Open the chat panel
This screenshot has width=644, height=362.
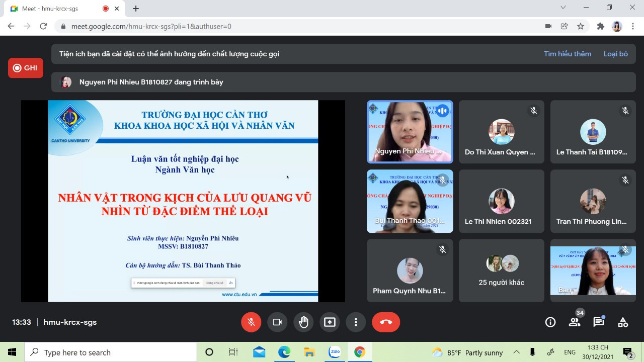point(599,322)
